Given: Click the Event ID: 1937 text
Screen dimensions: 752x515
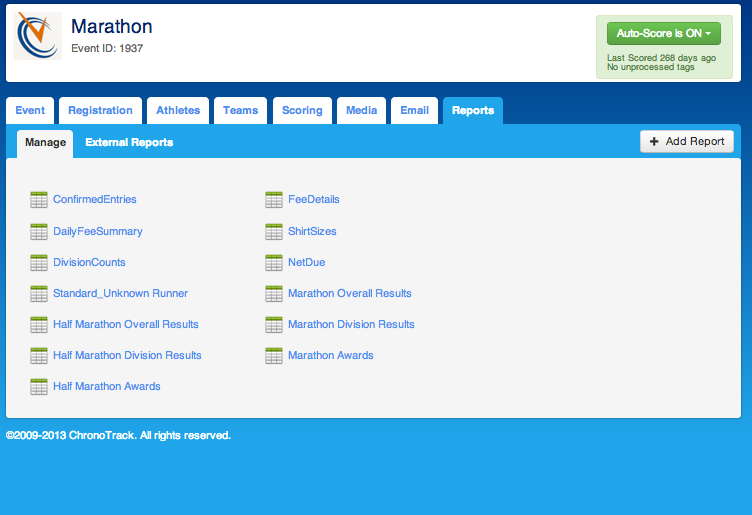Looking at the screenshot, I should tap(107, 48).
